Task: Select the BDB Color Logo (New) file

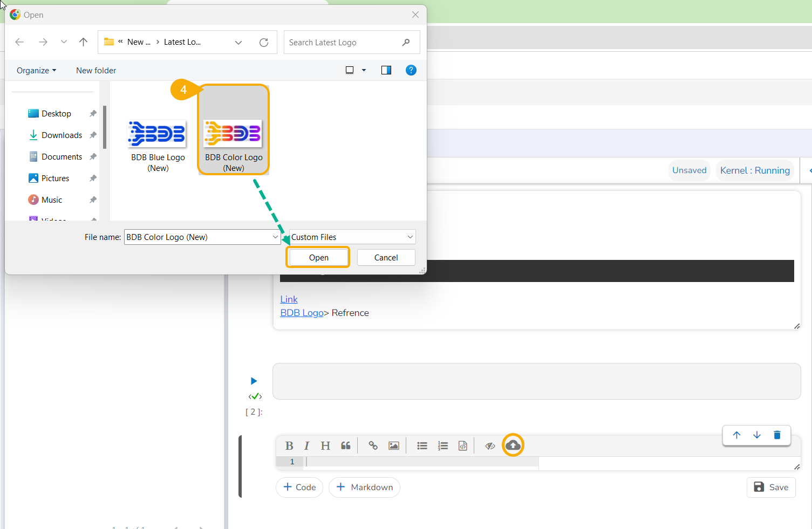Action: click(234, 130)
